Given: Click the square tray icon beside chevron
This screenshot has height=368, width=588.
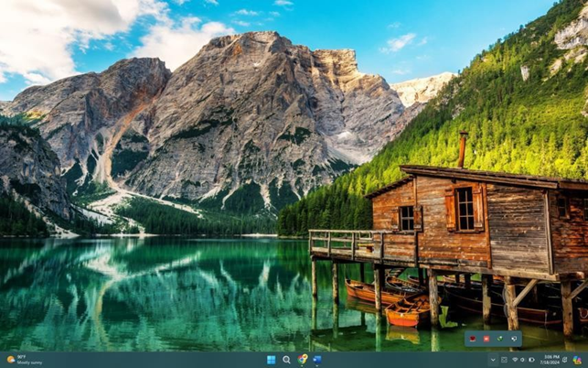Looking at the screenshot, I should point(503,360).
